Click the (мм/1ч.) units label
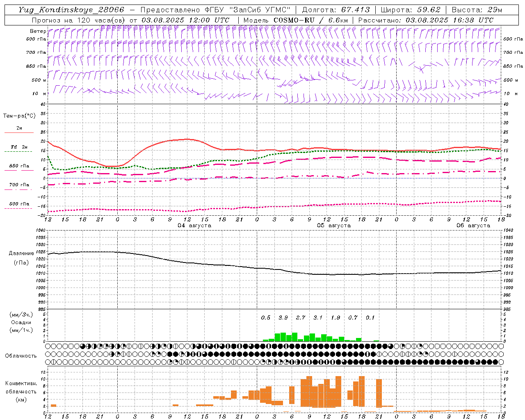The image size is (525, 420). coord(21,330)
